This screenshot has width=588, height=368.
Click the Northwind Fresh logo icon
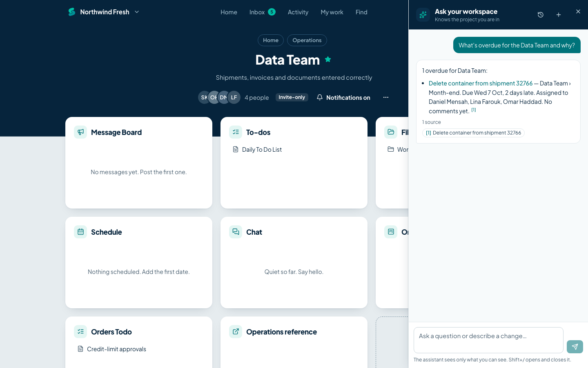coord(72,12)
